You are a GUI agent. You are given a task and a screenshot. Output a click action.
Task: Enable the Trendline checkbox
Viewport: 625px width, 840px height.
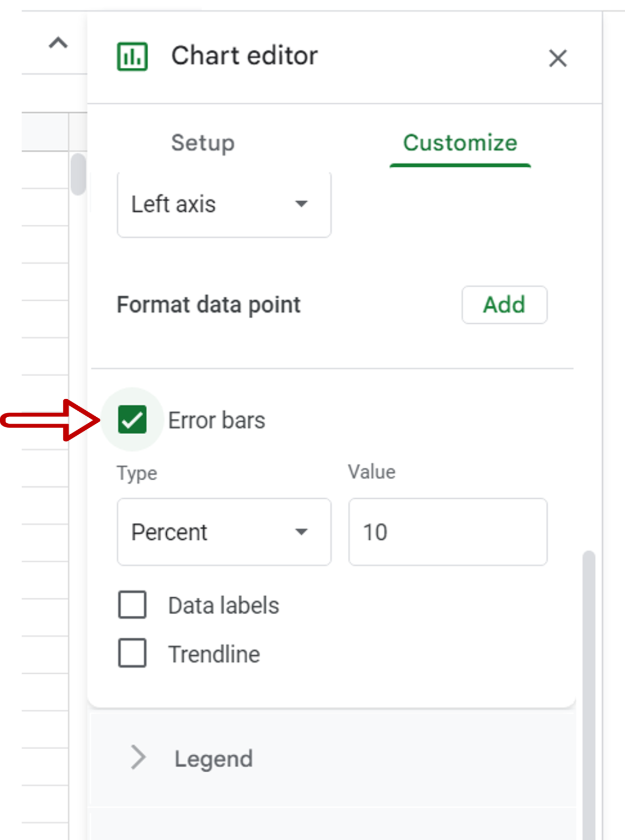(132, 653)
